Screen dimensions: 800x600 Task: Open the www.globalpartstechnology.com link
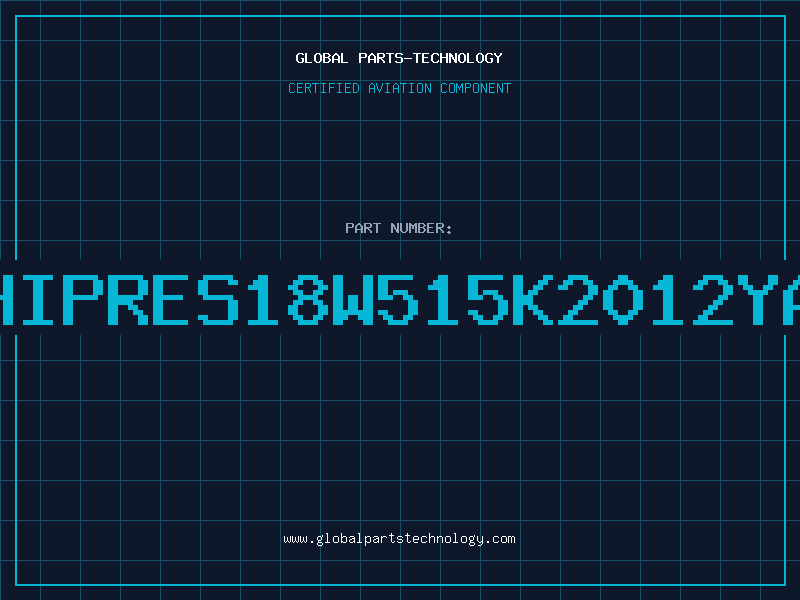click(x=399, y=539)
